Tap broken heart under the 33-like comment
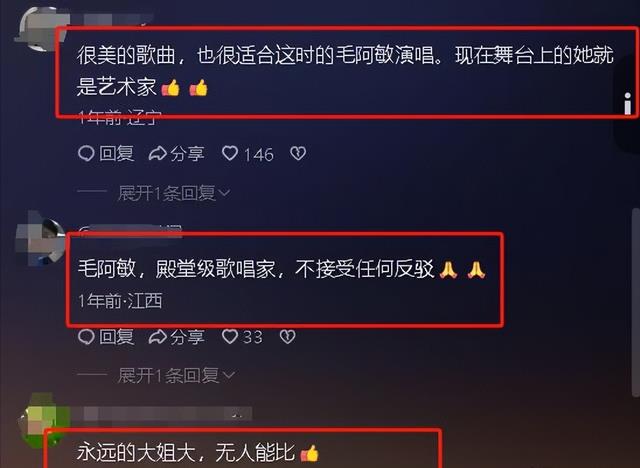 287,336
